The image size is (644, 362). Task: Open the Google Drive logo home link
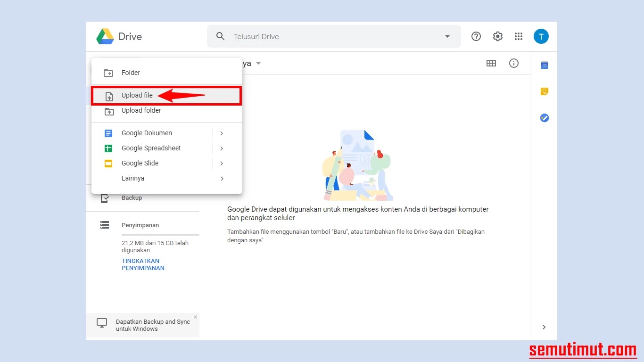click(119, 36)
